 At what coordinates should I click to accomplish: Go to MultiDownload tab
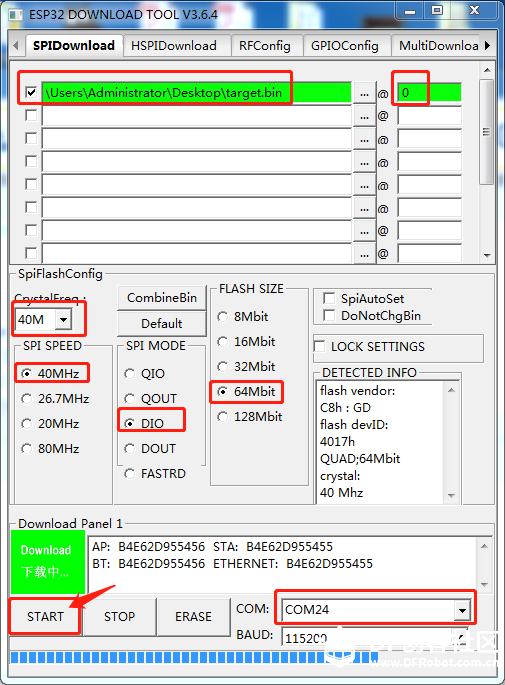click(438, 45)
